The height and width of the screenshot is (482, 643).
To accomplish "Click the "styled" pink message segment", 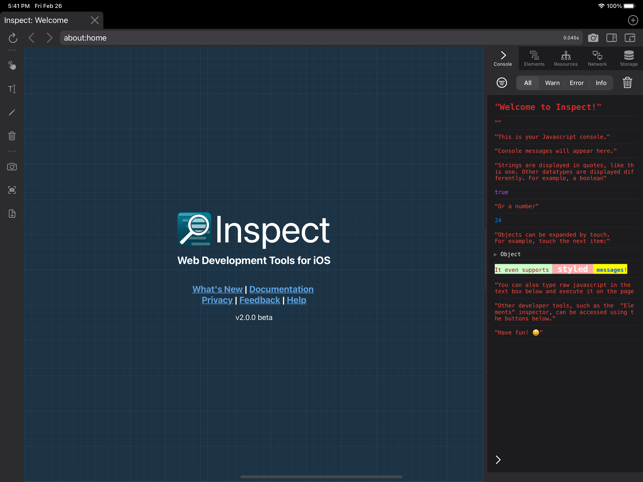I will point(572,269).
